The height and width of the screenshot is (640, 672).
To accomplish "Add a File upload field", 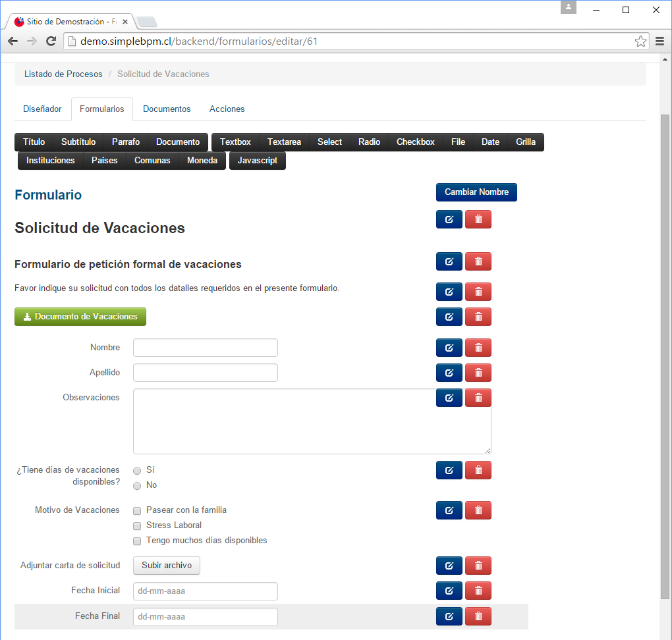I will point(458,142).
